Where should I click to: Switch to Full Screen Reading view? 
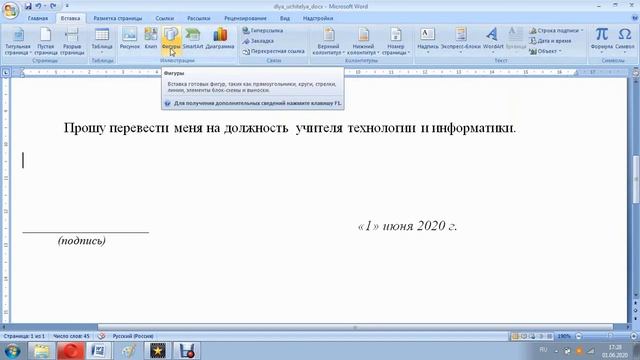(x=524, y=336)
